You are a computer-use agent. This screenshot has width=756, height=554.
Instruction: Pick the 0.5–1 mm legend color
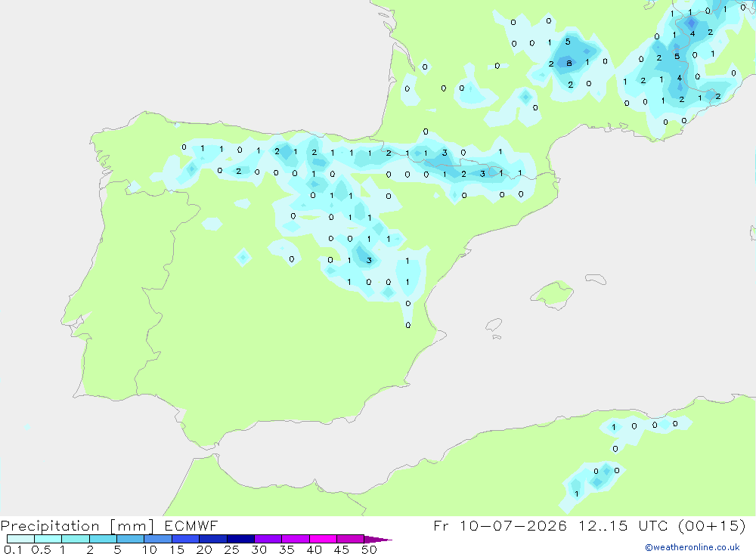pyautogui.click(x=48, y=539)
